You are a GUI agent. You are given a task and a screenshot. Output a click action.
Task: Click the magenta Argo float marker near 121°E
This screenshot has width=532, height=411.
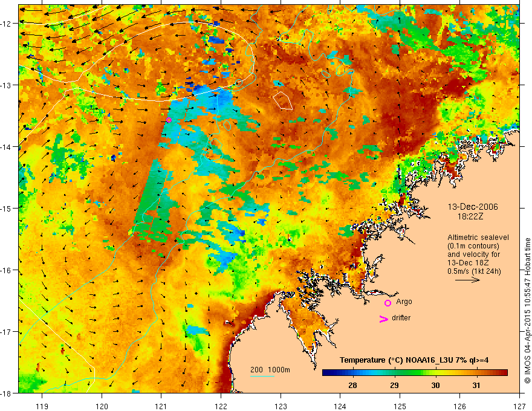coord(169,120)
